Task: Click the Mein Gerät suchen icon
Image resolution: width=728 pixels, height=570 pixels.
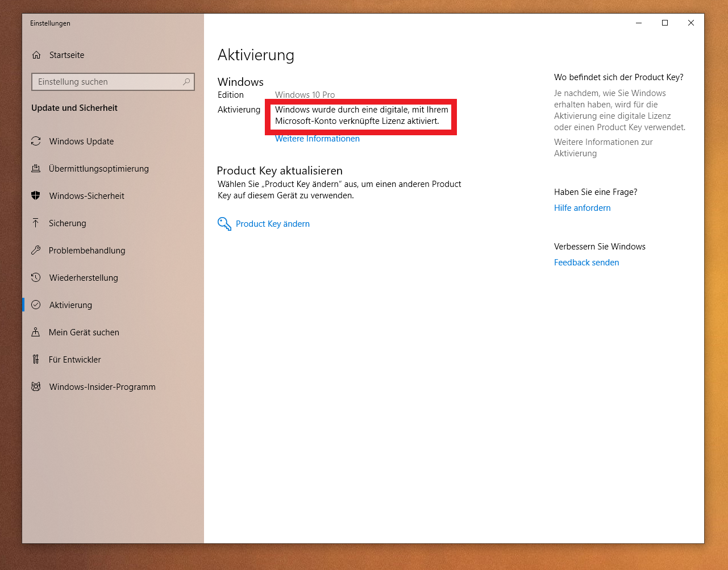Action: [36, 332]
